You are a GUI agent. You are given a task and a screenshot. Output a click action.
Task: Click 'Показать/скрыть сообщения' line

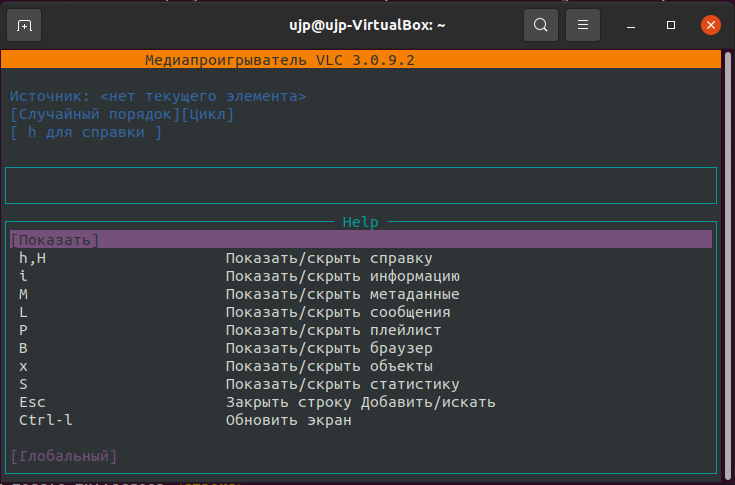[x=338, y=312]
